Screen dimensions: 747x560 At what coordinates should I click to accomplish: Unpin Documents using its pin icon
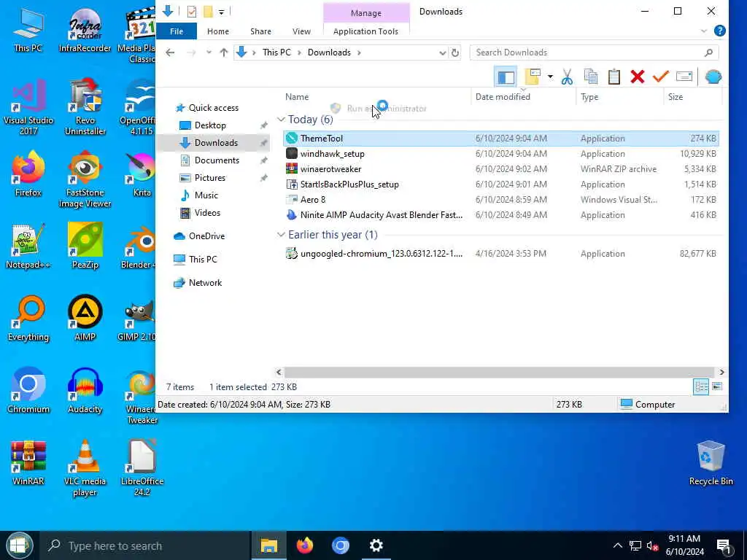tap(263, 160)
